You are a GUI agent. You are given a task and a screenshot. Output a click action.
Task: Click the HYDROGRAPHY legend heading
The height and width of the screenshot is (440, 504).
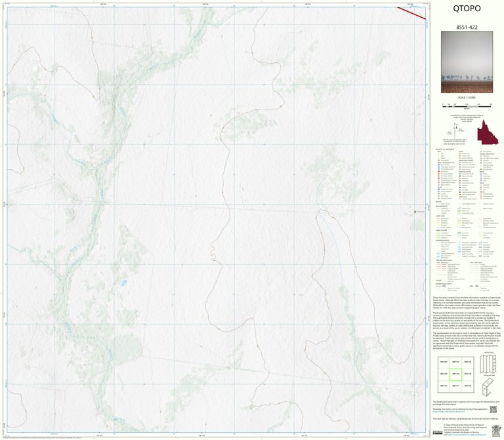click(x=442, y=240)
